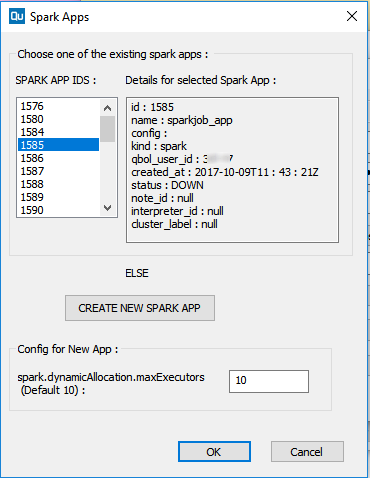This screenshot has height=478, width=370.
Task: Click the qbol_user_id detail line
Action: click(182, 159)
